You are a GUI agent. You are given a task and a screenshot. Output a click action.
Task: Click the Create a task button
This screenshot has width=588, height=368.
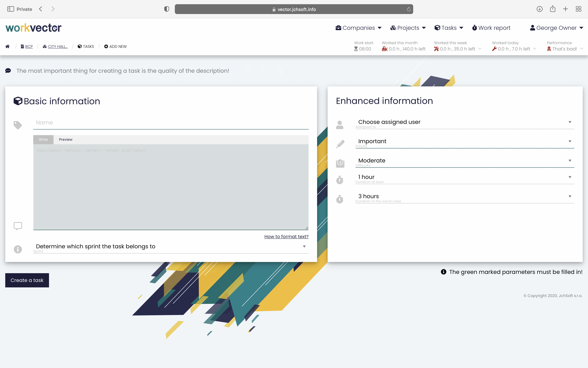27,280
